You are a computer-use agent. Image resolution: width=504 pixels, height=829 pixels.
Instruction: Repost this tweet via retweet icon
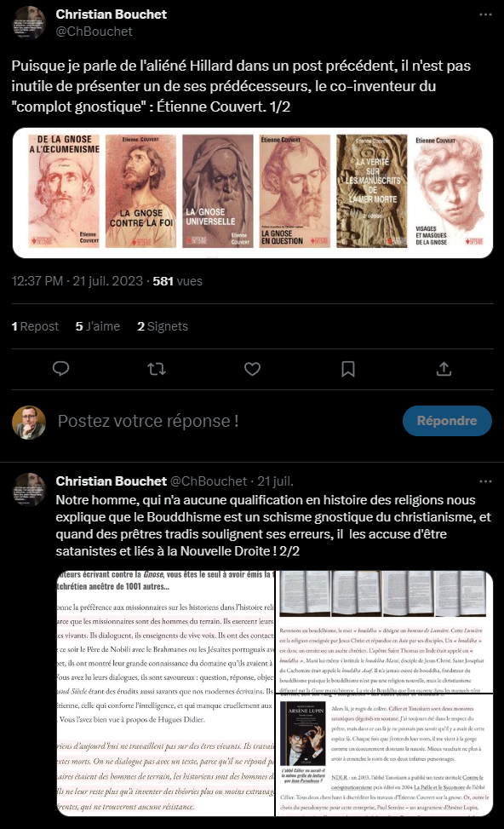[x=157, y=369]
